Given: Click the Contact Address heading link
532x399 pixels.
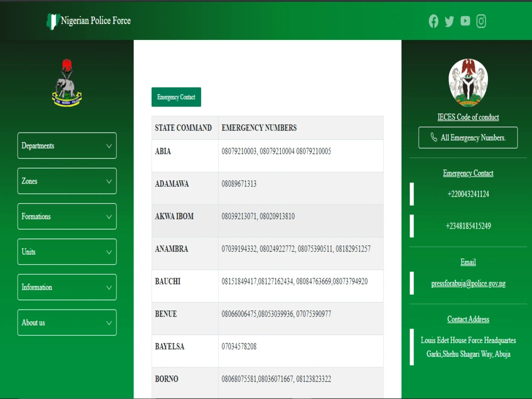Looking at the screenshot, I should point(468,319).
